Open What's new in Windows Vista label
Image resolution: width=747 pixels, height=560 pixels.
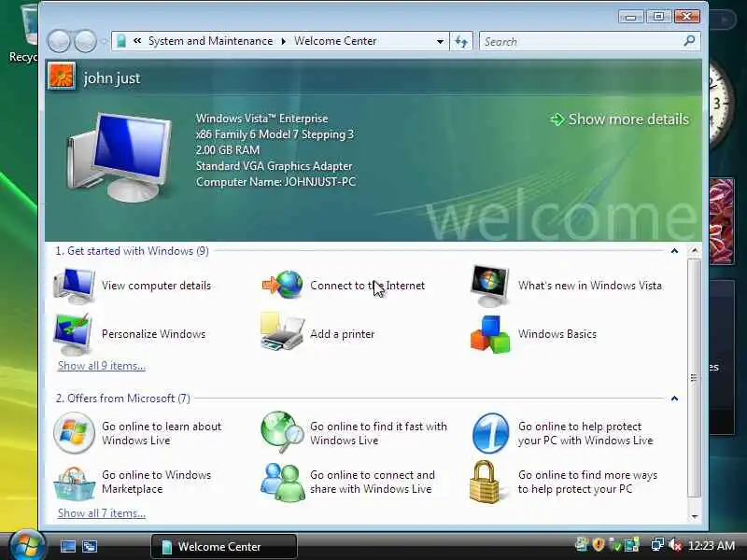click(590, 286)
